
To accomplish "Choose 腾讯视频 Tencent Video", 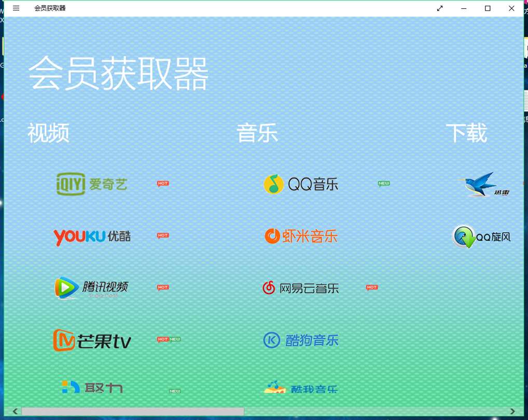I will (x=91, y=288).
